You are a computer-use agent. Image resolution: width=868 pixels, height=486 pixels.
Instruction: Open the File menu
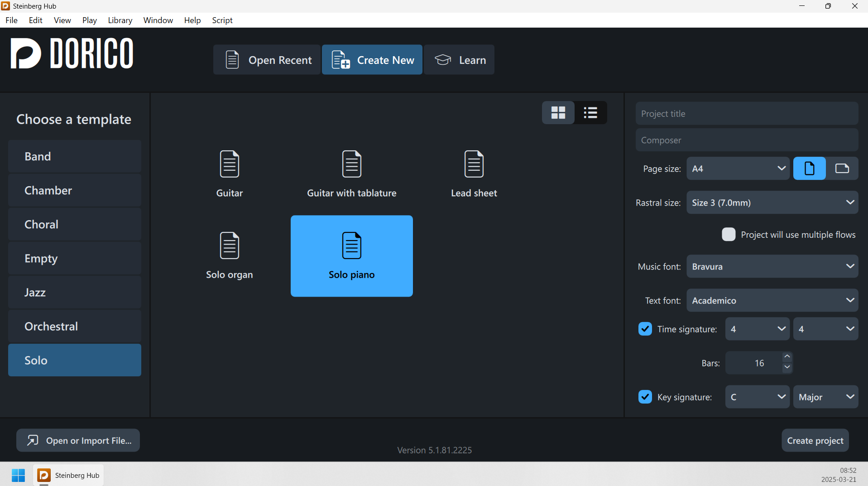12,20
